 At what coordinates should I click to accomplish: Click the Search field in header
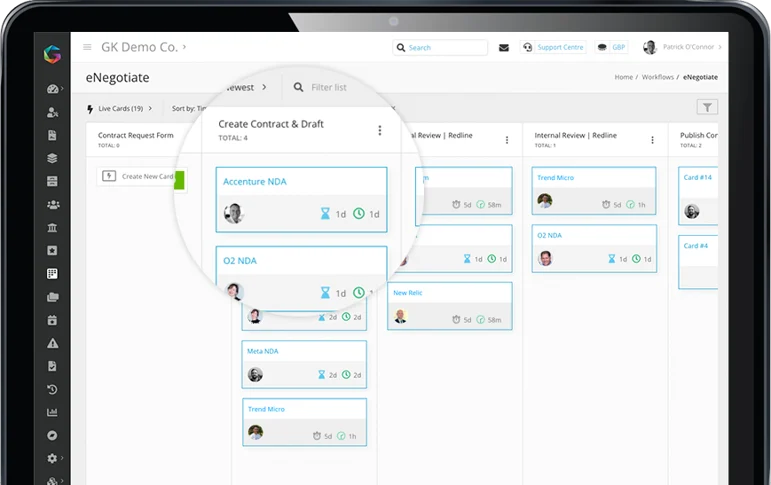(440, 48)
